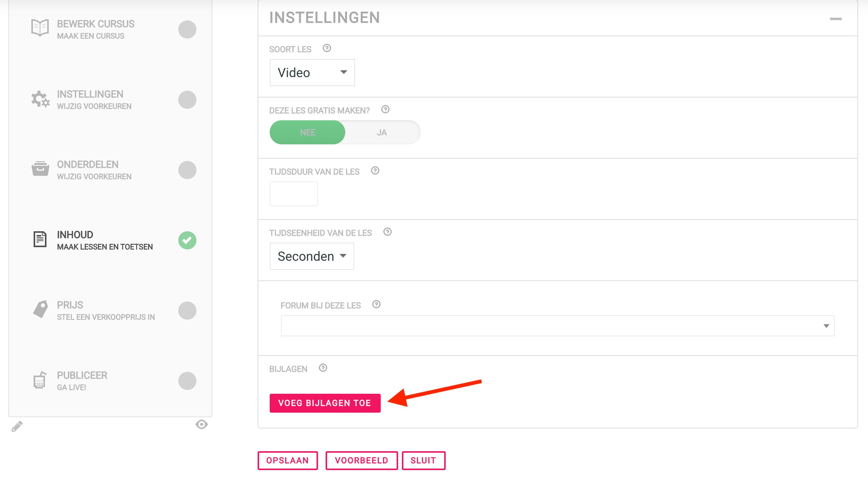Click the lesson duration input field

pos(294,194)
